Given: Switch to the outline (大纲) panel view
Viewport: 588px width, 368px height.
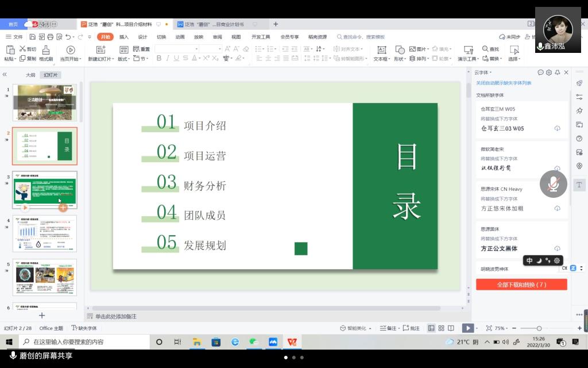Looking at the screenshot, I should (x=30, y=75).
